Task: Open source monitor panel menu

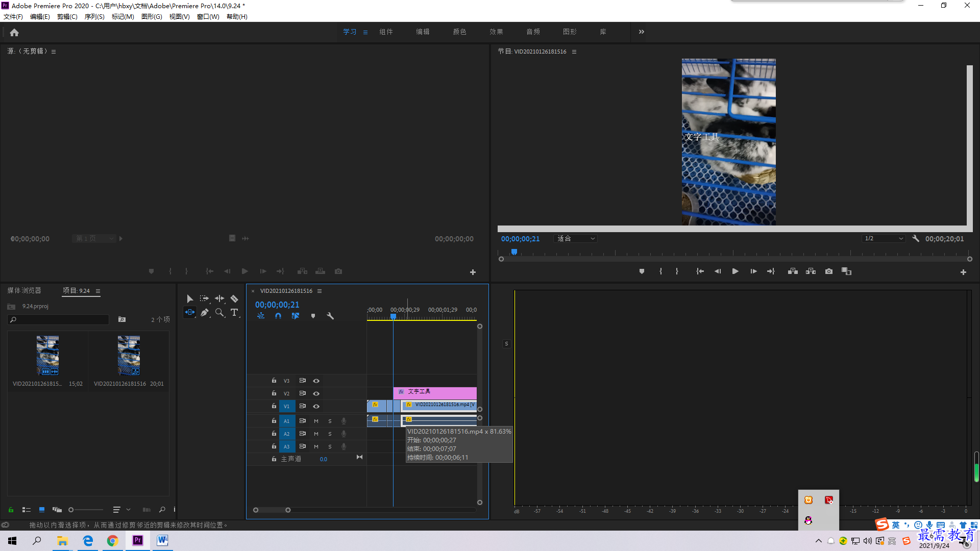Action: point(54,52)
